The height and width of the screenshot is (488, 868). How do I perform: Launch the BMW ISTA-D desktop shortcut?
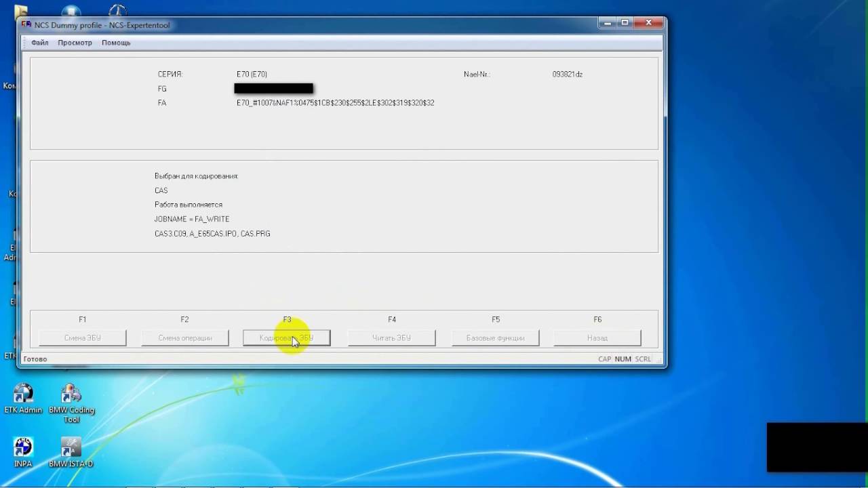(71, 452)
